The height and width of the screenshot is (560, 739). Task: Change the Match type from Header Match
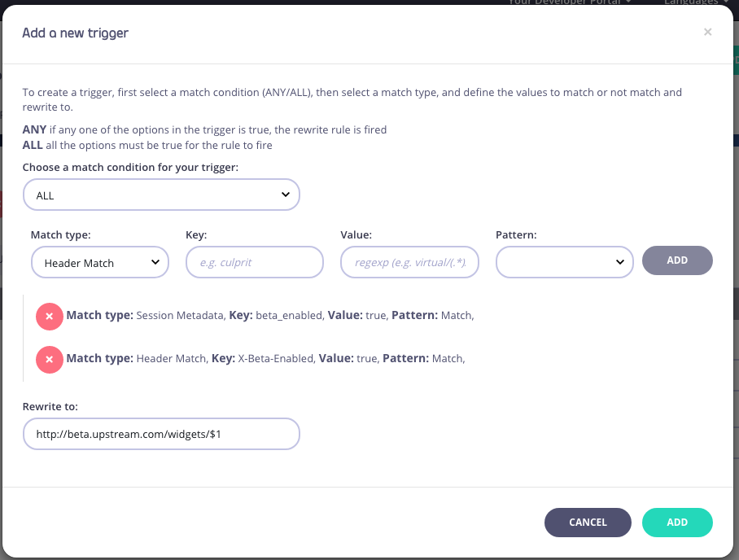[99, 262]
